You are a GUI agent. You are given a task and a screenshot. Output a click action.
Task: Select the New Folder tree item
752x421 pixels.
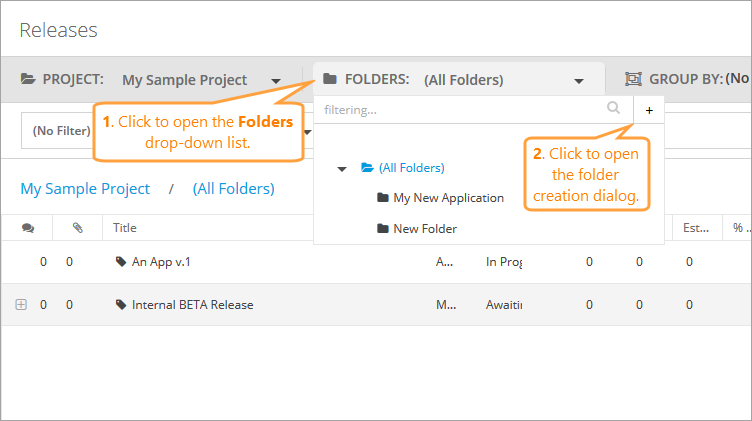[425, 229]
